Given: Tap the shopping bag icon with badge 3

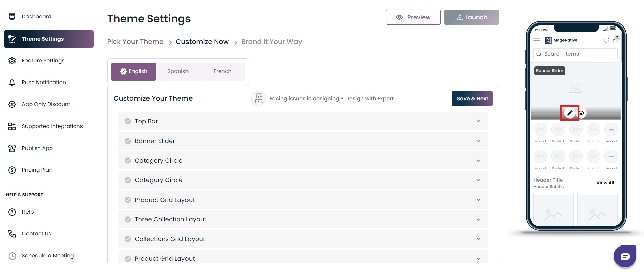Looking at the screenshot, I should pos(615,40).
